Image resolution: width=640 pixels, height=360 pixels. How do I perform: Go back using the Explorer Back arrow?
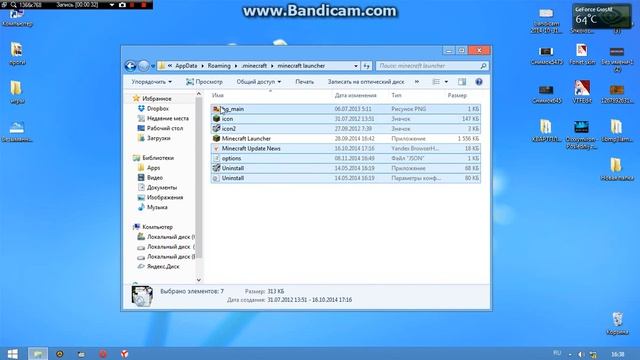(130, 66)
